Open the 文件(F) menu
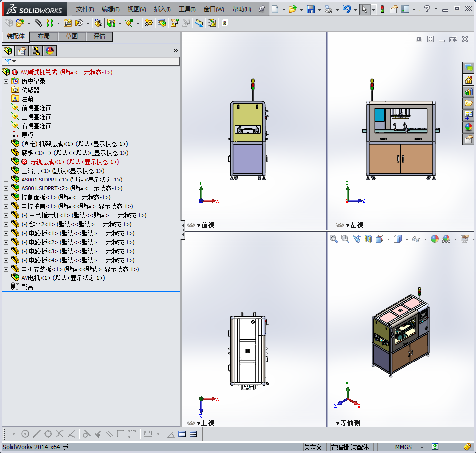 click(x=85, y=9)
